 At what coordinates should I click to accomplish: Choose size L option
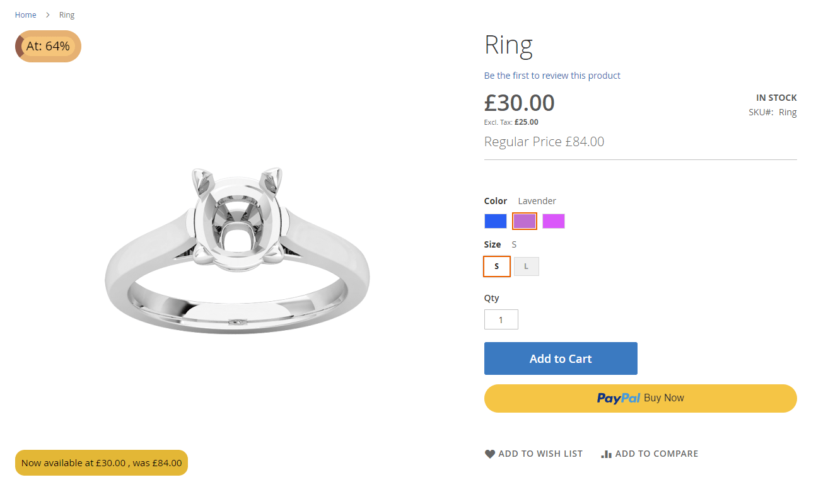click(527, 266)
